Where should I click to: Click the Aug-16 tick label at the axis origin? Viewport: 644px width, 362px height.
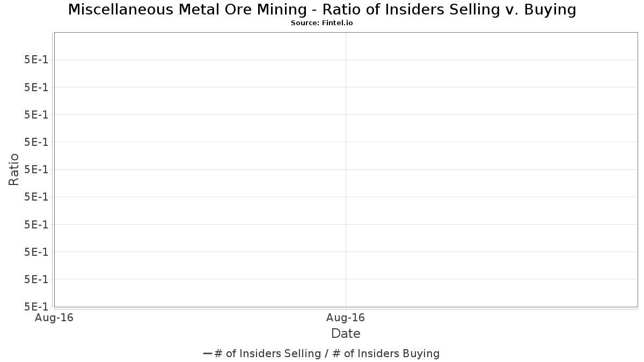[x=54, y=317]
